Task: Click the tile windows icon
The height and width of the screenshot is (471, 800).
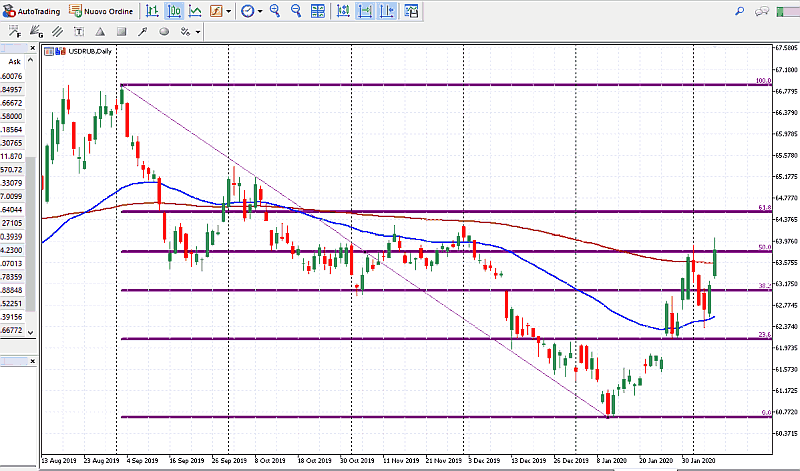Action: pos(318,11)
